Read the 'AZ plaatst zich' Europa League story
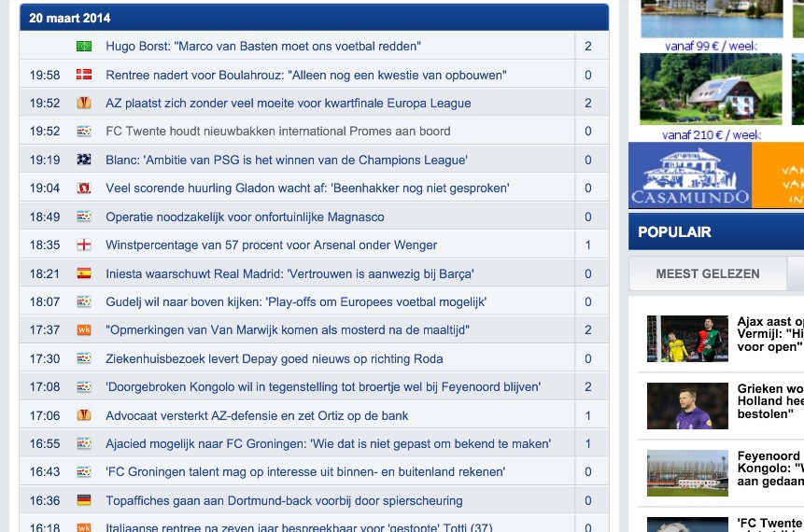This screenshot has width=804, height=532. click(289, 103)
